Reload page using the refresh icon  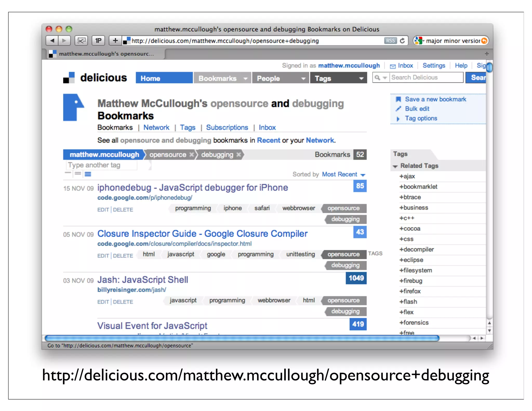(402, 41)
